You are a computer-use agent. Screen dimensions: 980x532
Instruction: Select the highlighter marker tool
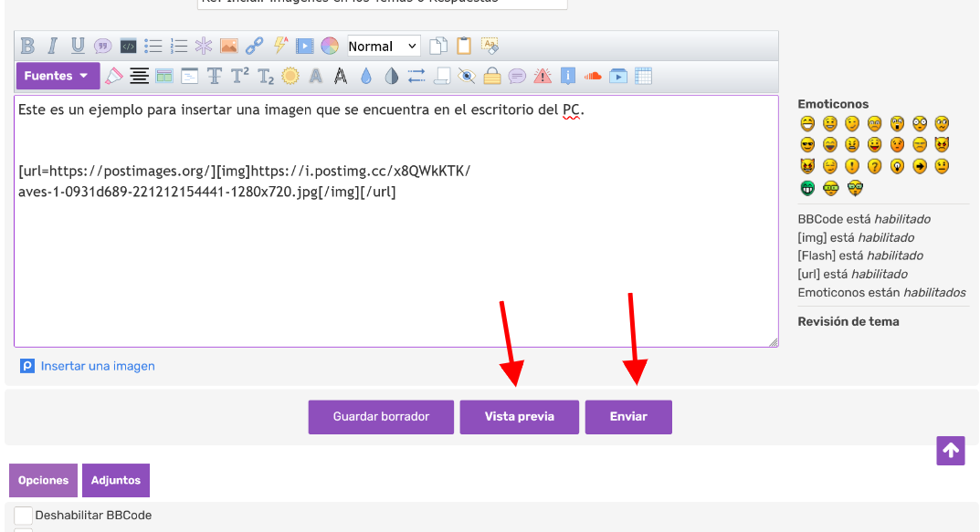pyautogui.click(x=114, y=76)
